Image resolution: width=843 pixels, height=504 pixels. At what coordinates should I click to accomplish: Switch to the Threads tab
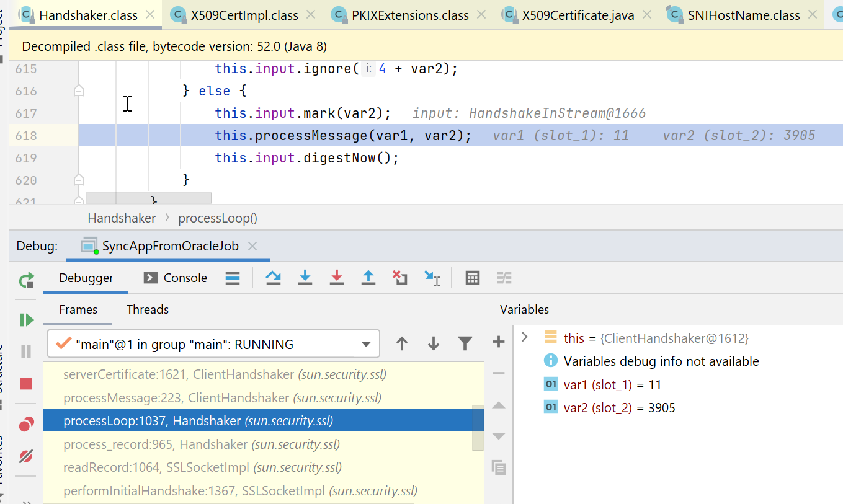[x=148, y=309]
